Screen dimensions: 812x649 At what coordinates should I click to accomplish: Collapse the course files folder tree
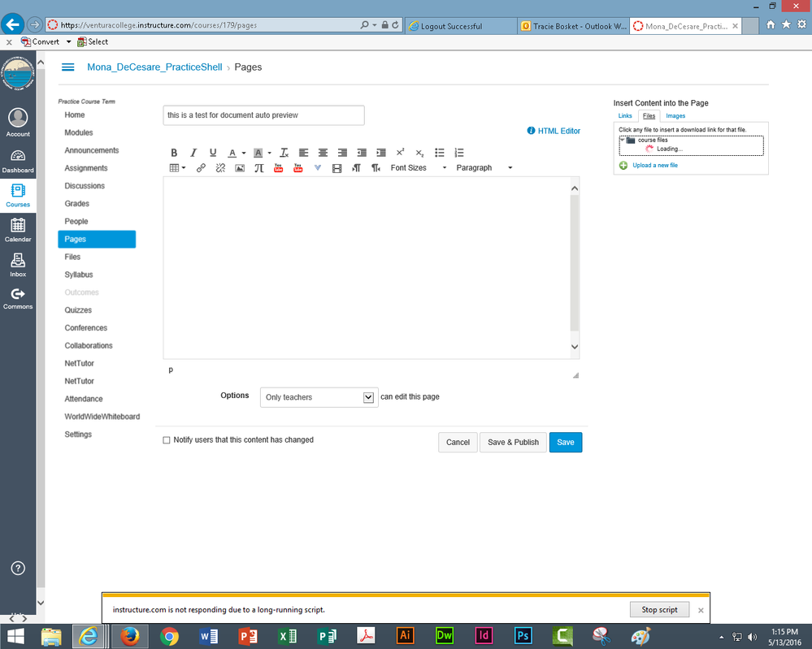pyautogui.click(x=622, y=140)
